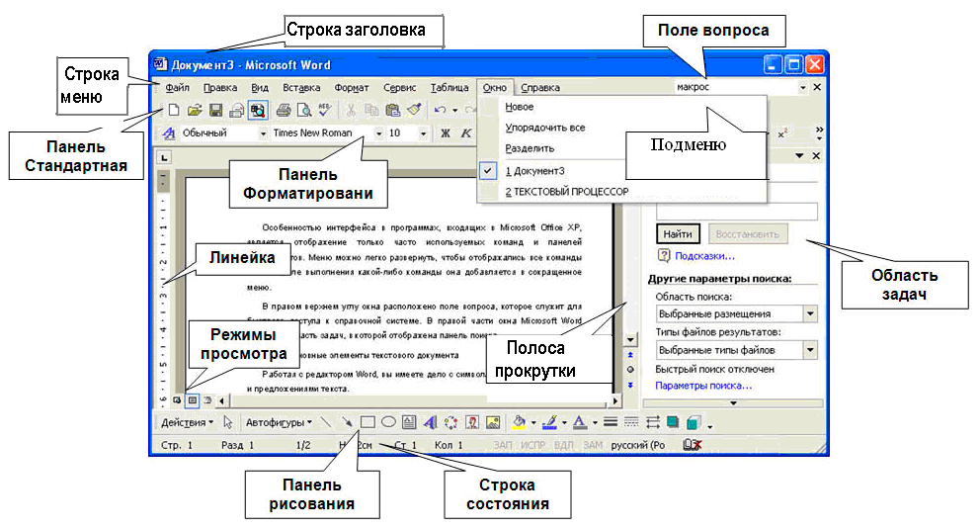Toggle ЗАМ overtype mode indicator

pyautogui.click(x=593, y=445)
